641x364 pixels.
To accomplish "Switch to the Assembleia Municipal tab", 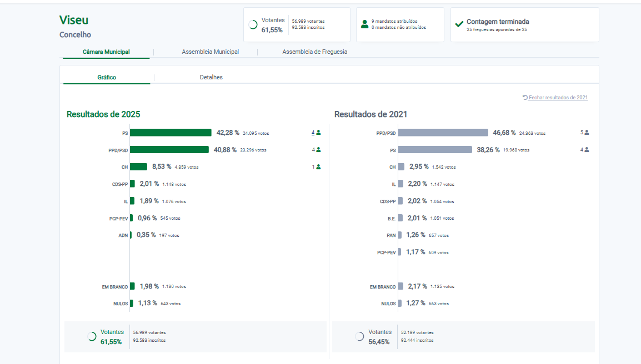I will click(x=210, y=52).
